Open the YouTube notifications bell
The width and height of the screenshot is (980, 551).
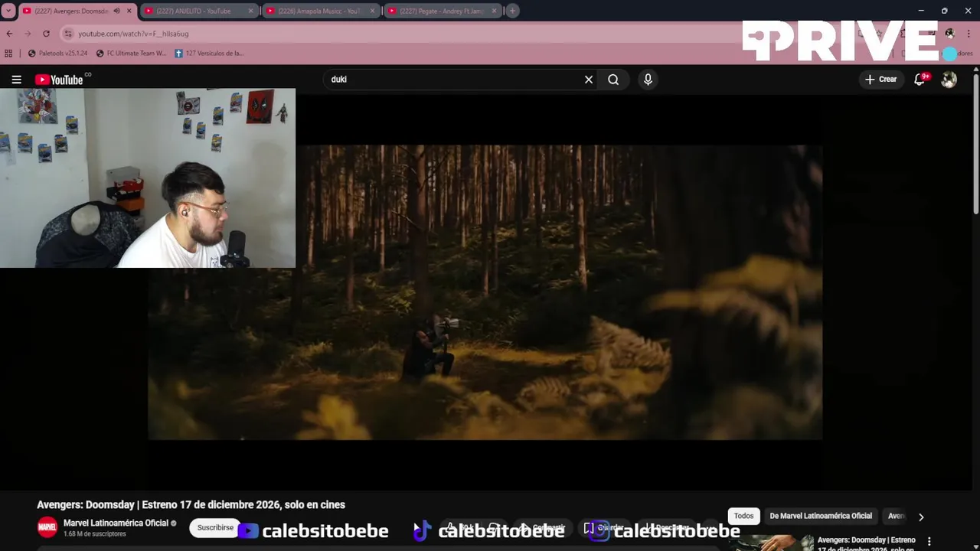pos(920,80)
